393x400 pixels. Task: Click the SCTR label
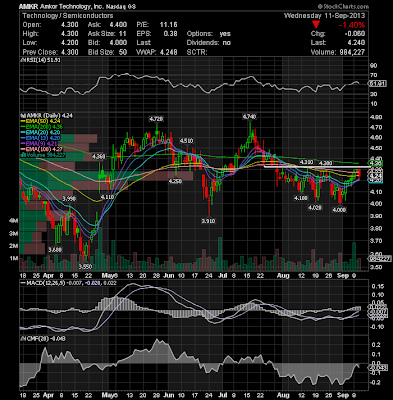pos(197,52)
